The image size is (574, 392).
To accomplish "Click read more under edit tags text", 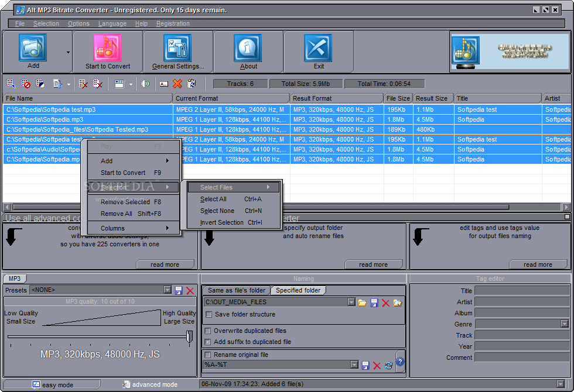I will click(x=538, y=264).
